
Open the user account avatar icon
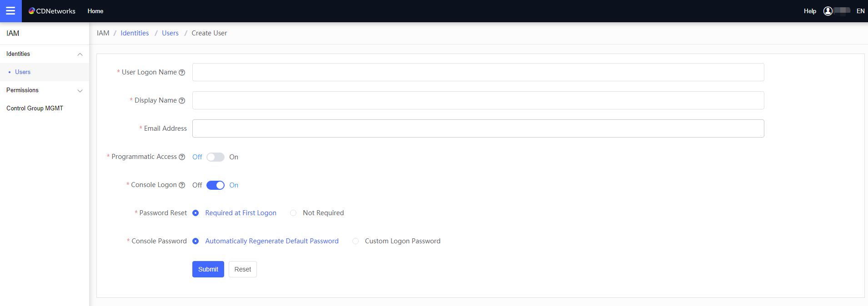coord(828,11)
